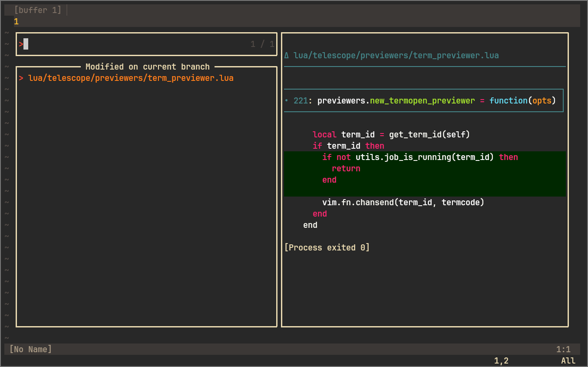Focus the Telescope prompt input field
Screen dimensions: 588x367
[146, 44]
